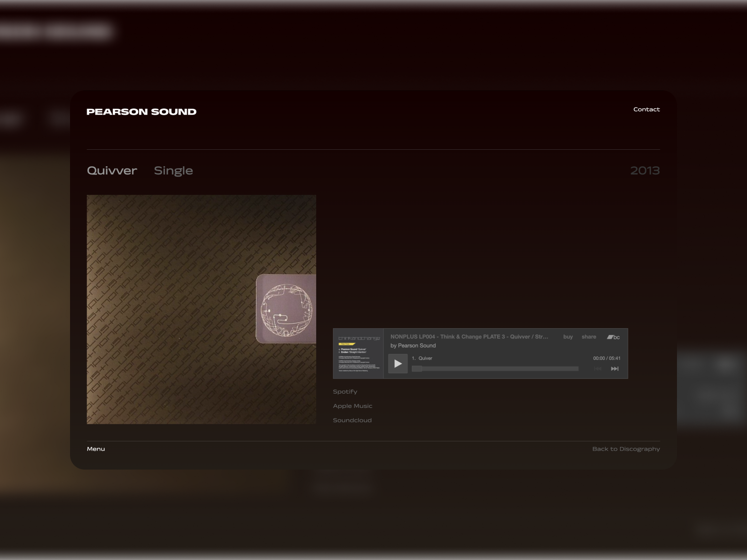Image resolution: width=747 pixels, height=560 pixels.
Task: Open the 'by Pearson Sound' artist link
Action: (413, 346)
